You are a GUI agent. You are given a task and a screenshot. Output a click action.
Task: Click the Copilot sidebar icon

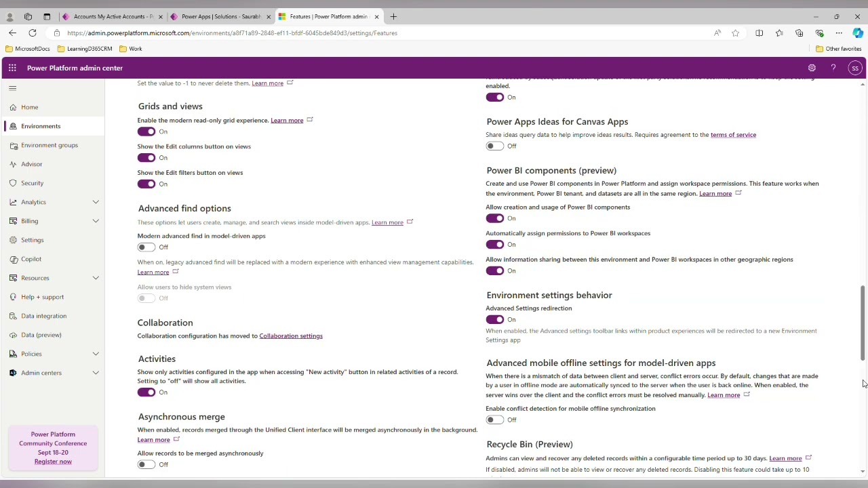[13, 259]
